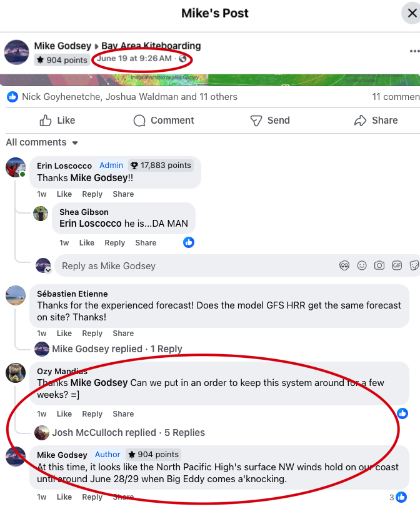Open the Send option on the post

pos(270,121)
